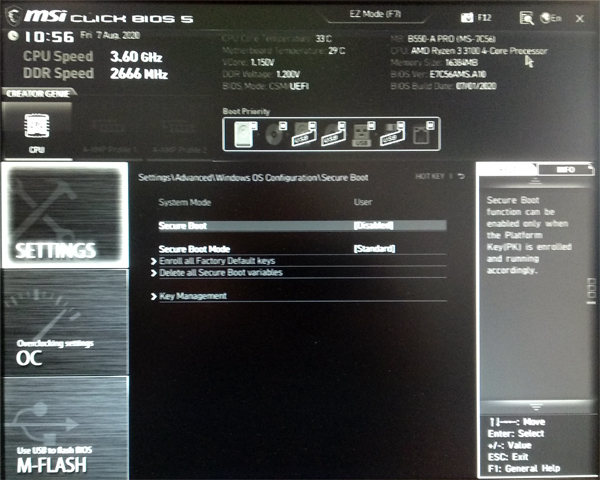600x480 pixels.
Task: Click the ESC: Exit hint
Action: point(508,457)
